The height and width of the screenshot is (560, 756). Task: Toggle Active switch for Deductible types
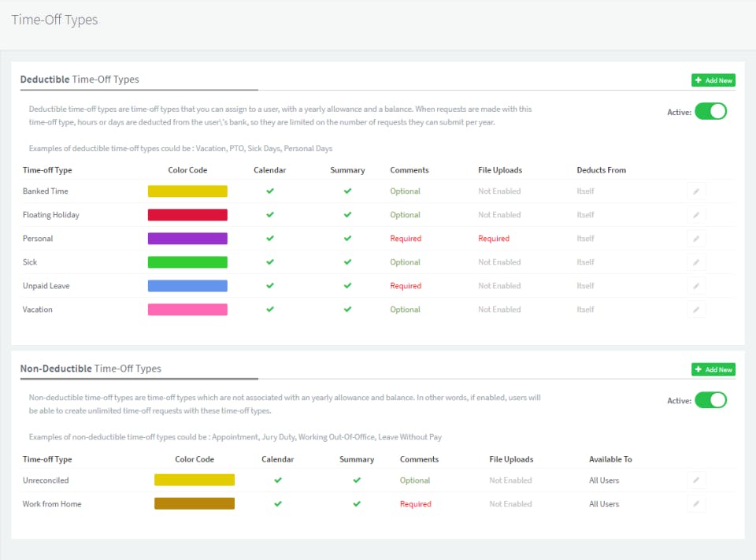pyautogui.click(x=710, y=111)
